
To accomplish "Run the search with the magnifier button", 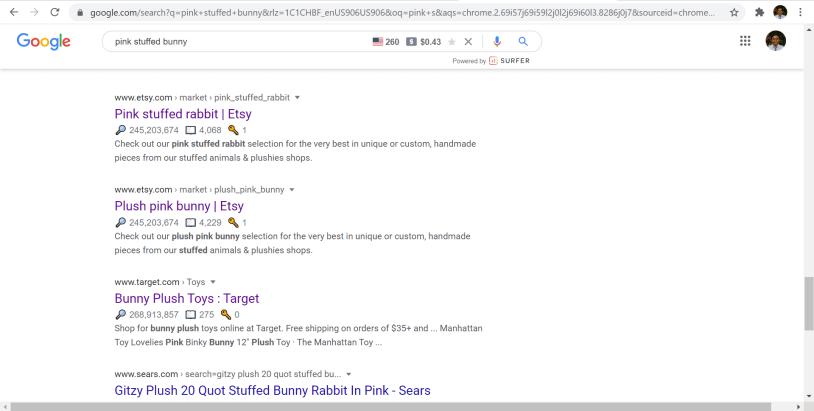I will [x=523, y=42].
